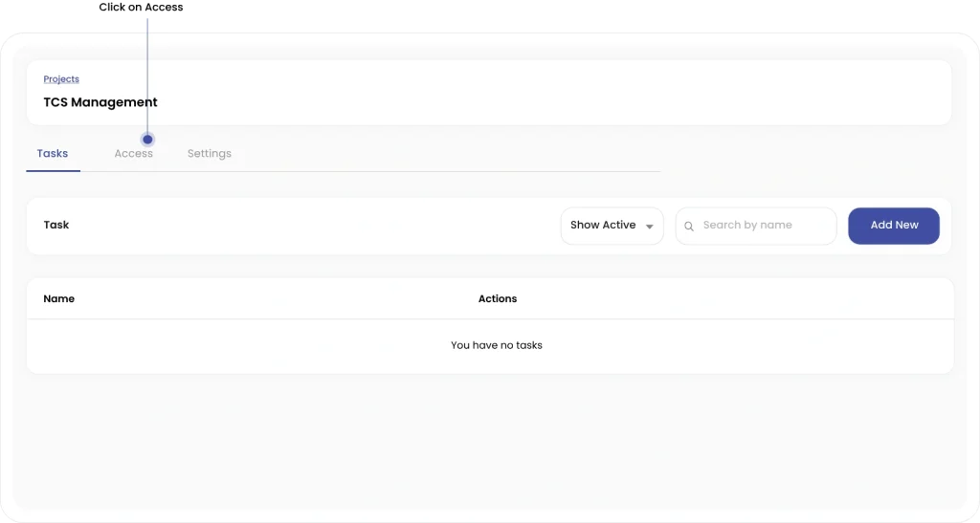Screen dimensions: 980x523
Task: Open the Access tab
Action: coord(133,154)
